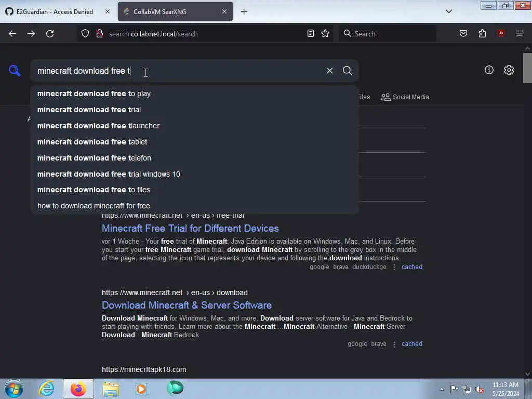Image resolution: width=532 pixels, height=399 pixels.
Task: Open the Firefox hamburger menu
Action: (519, 33)
